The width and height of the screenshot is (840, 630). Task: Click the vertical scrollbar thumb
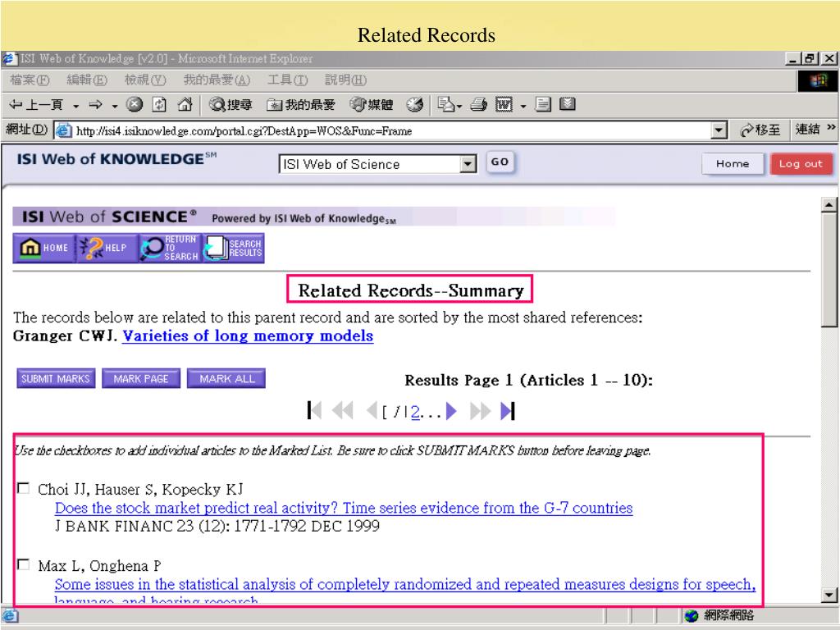[829, 269]
